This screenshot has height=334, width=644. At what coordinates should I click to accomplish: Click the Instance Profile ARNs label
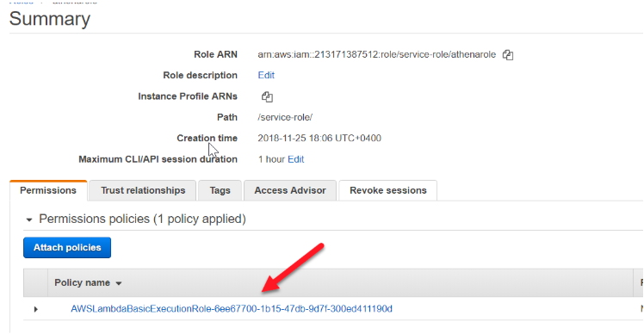[188, 96]
